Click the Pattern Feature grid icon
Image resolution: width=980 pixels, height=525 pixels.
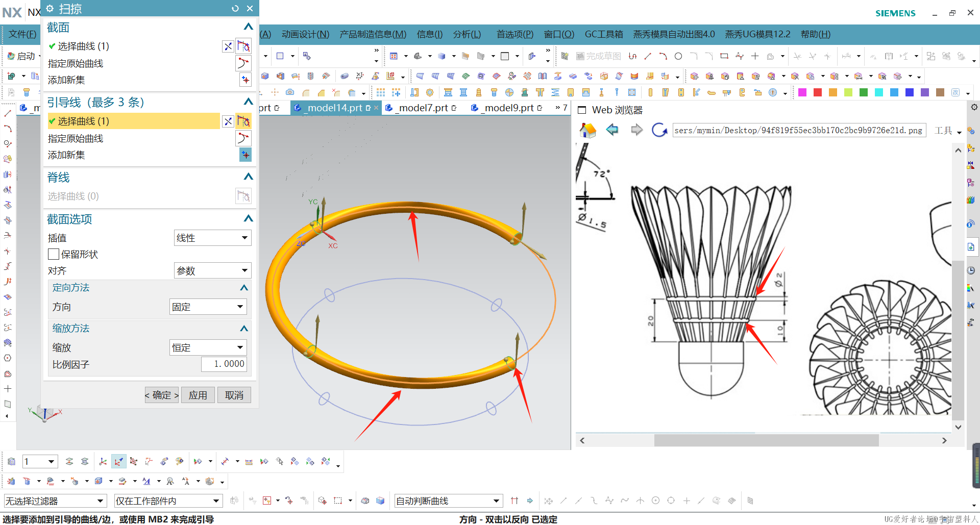click(x=381, y=92)
